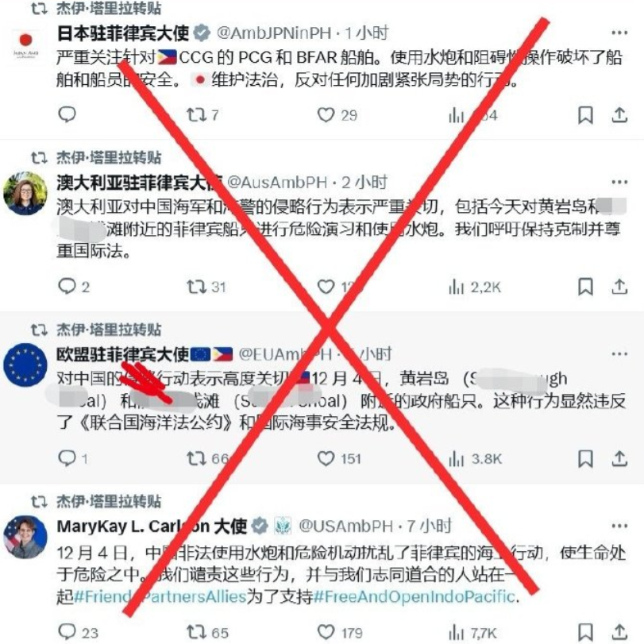
Task: Bookmark the EU ambassador's post
Action: click(x=585, y=459)
